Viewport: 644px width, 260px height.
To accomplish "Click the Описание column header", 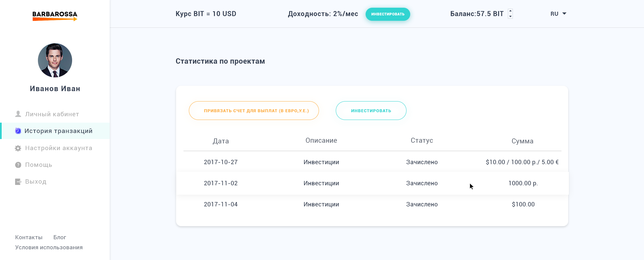I will click(321, 140).
